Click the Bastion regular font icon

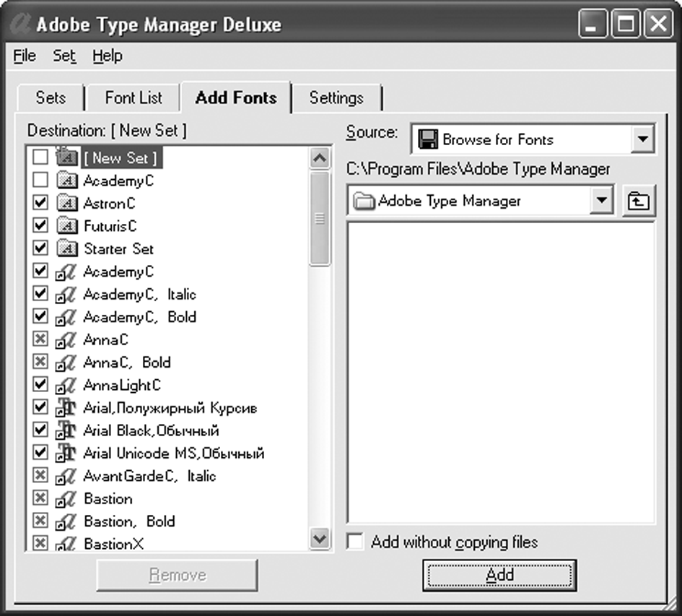[66, 498]
